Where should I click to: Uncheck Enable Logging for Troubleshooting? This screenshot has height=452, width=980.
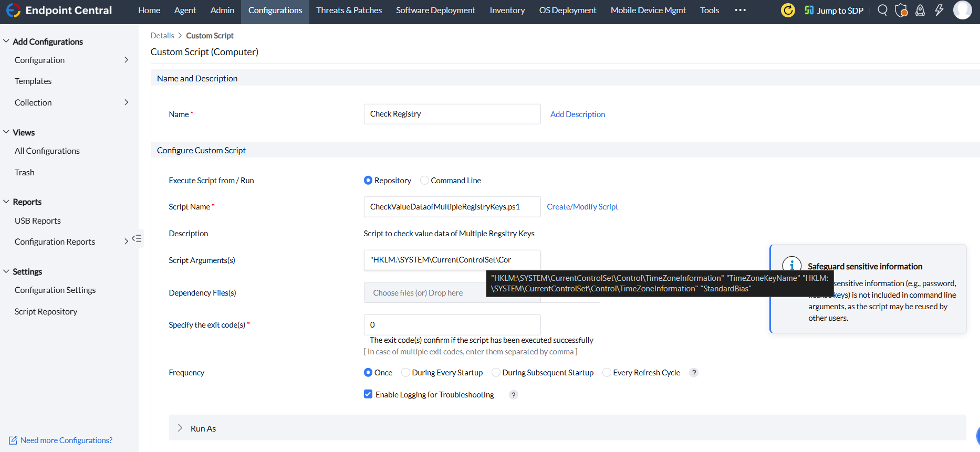[x=368, y=394]
